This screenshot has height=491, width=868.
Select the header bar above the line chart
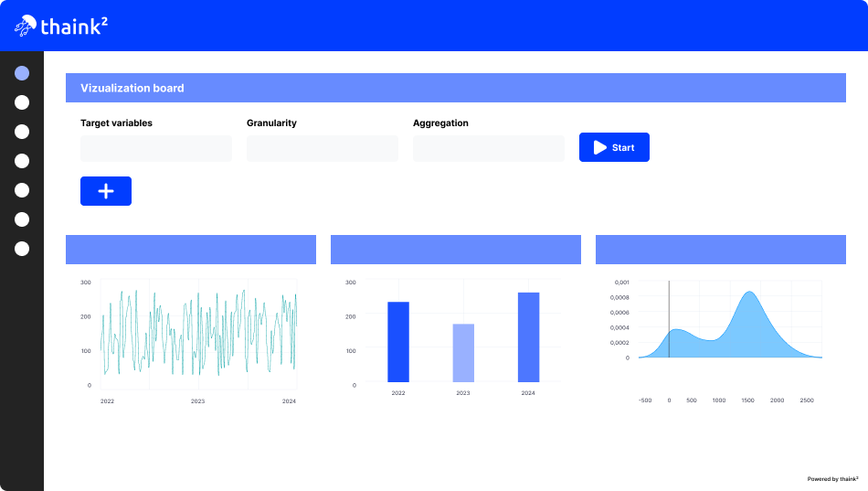coord(191,250)
